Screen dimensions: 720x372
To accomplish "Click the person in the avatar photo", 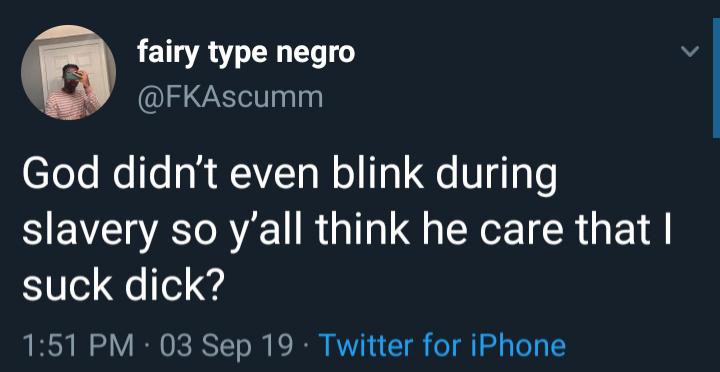I will (x=70, y=91).
